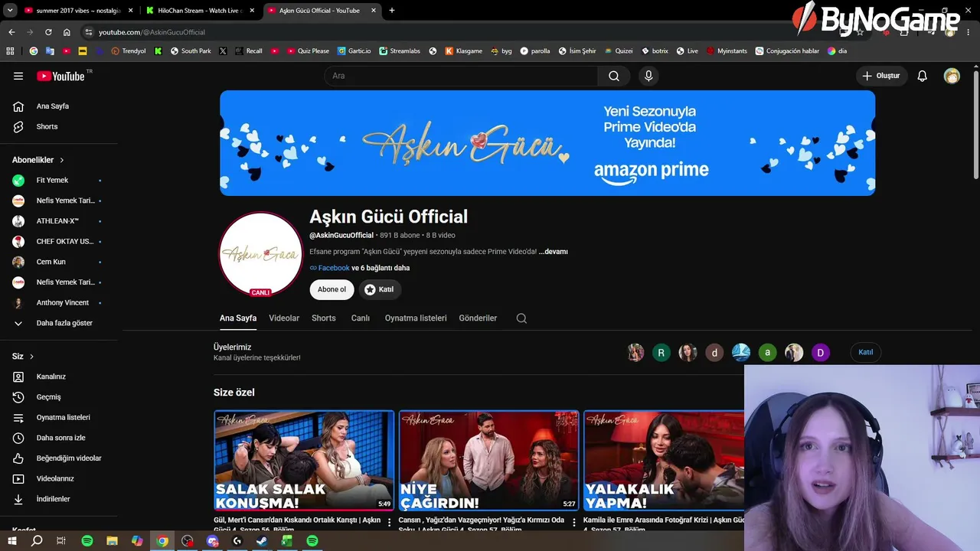Open Windows taskbar search

click(x=37, y=541)
